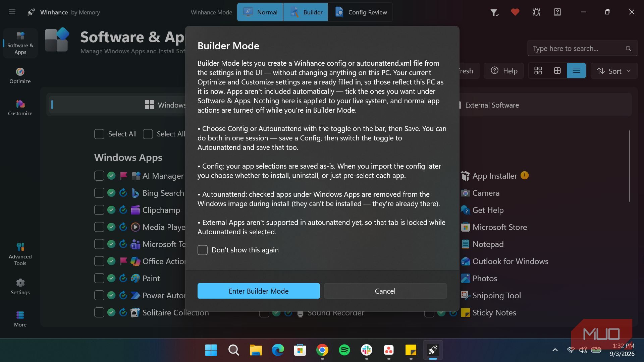Screen dimensions: 644x362
Task: Click the Snipping Tool app icon
Action: [x=465, y=296]
